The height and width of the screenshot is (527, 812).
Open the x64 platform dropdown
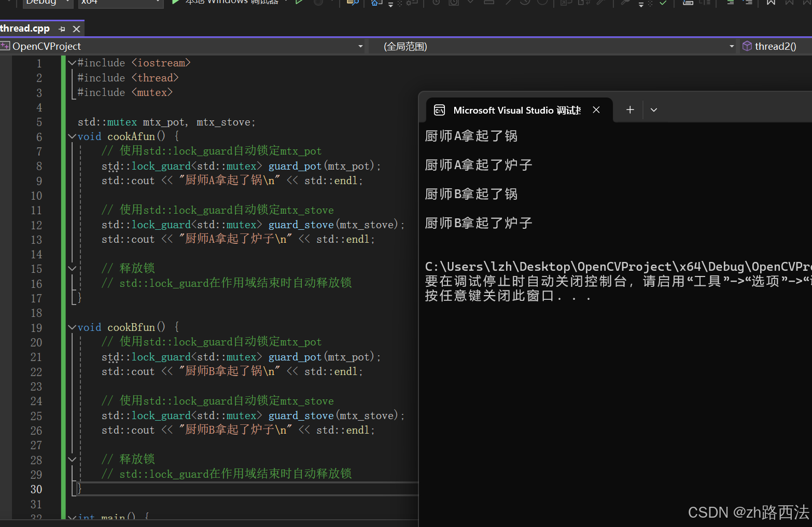(x=121, y=3)
